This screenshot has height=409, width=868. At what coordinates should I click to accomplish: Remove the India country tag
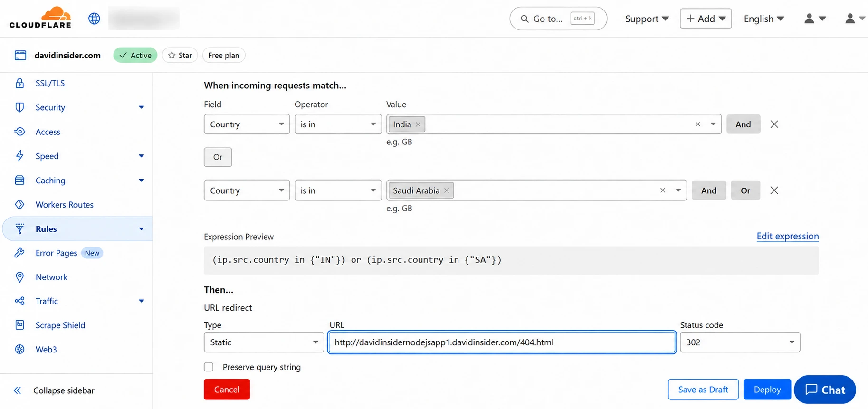click(x=418, y=124)
